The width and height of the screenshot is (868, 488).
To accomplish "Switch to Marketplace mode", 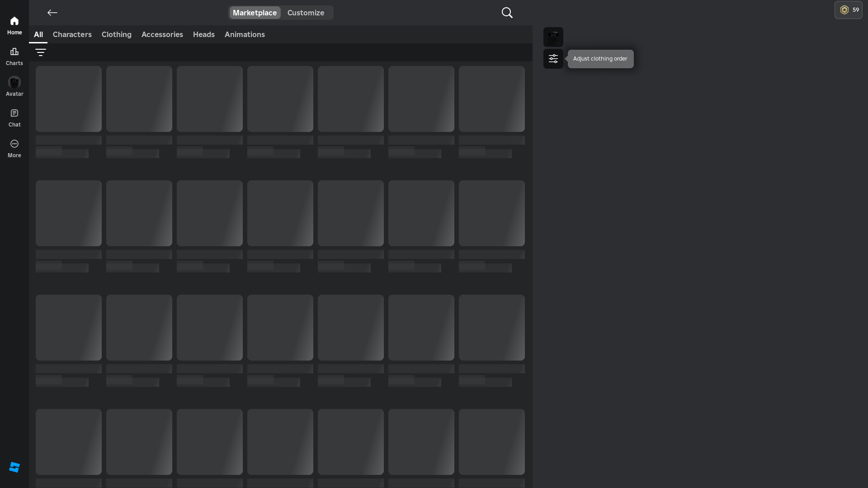I will click(x=255, y=13).
